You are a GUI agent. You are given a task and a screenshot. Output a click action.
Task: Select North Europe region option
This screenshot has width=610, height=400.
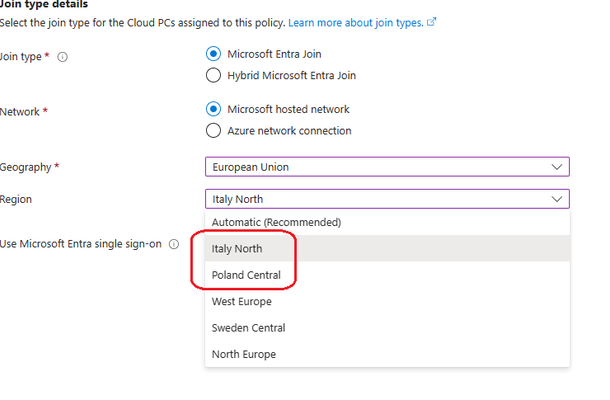(387, 354)
